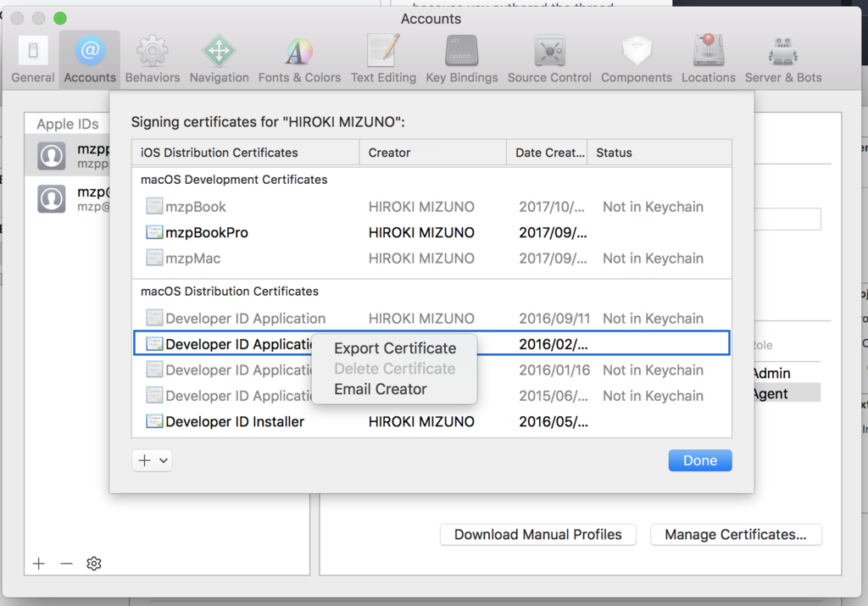Screen dimensions: 868x606
Task: Click macOS Distribution Certificates group header
Action: point(230,292)
